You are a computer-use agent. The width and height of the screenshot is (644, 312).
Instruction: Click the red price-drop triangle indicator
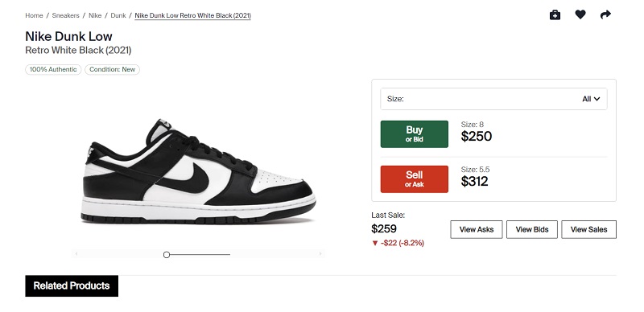(x=374, y=243)
